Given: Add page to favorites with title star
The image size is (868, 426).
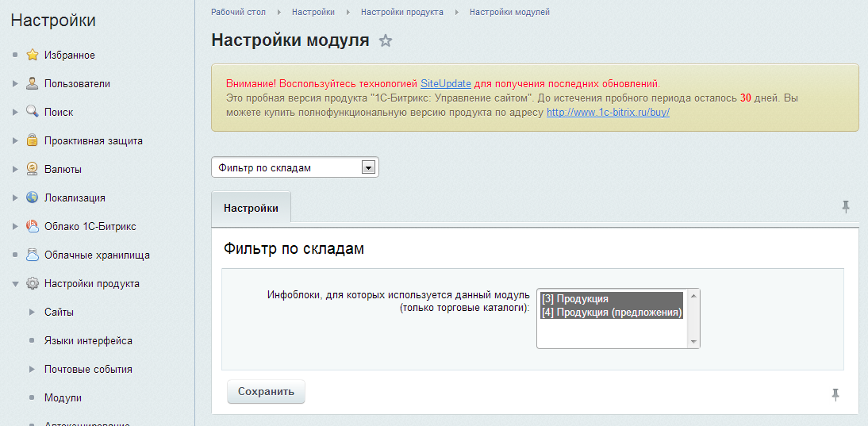Looking at the screenshot, I should pos(386,41).
